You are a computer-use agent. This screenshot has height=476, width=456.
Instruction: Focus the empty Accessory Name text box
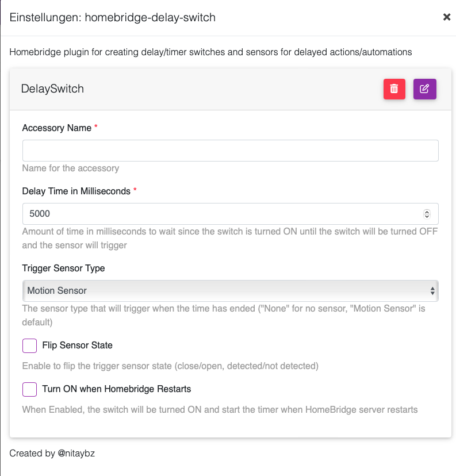[x=230, y=151]
